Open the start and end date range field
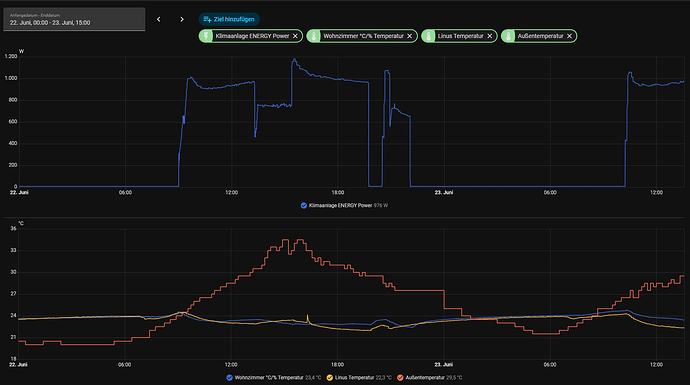Viewport: 690px width, 385px height. (x=74, y=19)
